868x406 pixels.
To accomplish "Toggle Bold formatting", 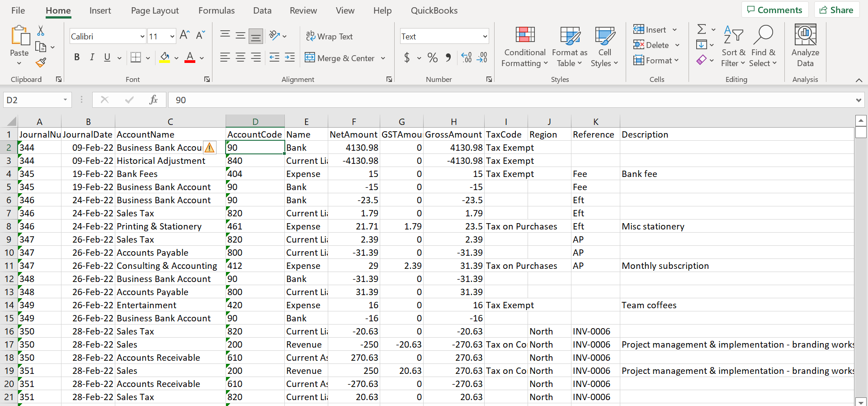I will (77, 57).
